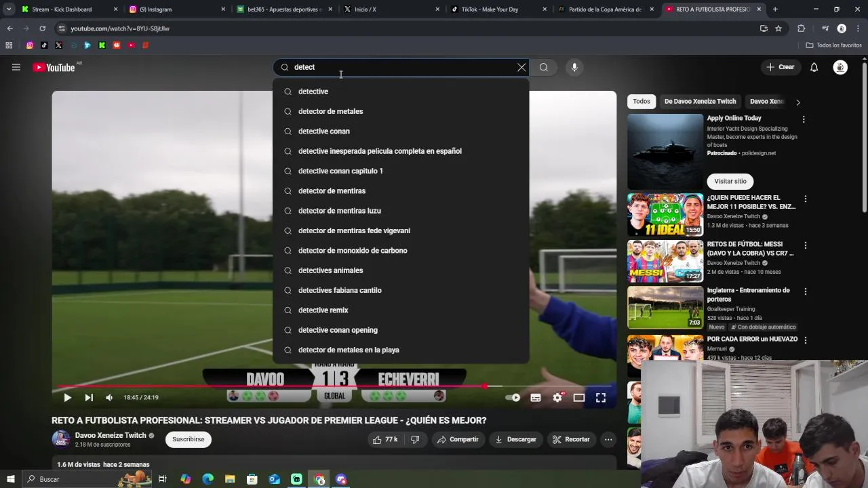Click the Windows taskbar Buscar box

click(88, 479)
